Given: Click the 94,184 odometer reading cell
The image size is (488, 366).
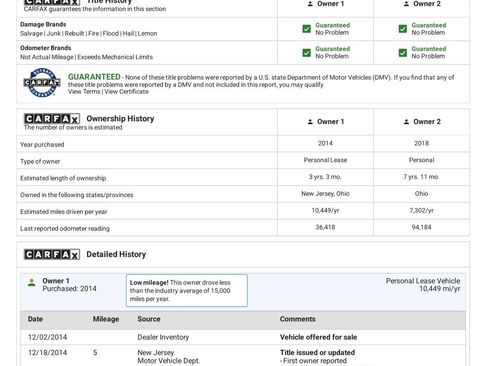Looking at the screenshot, I should click(x=421, y=227).
